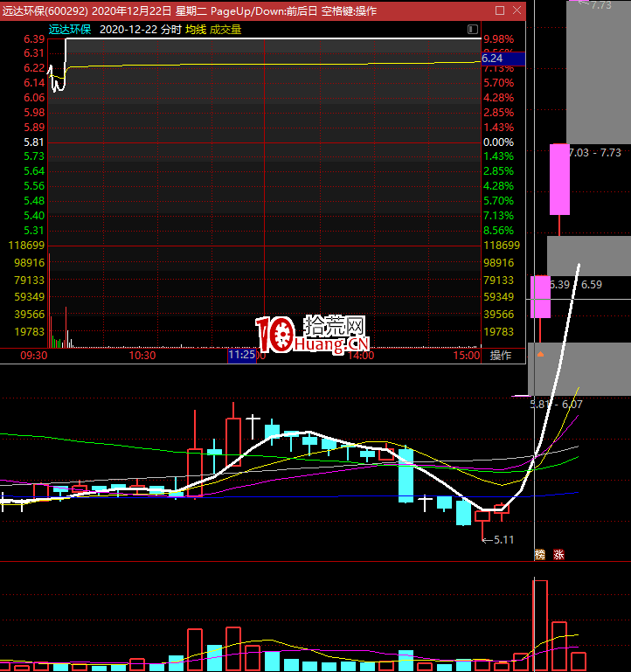Click the 15:00 time axis label

pyautogui.click(x=467, y=356)
